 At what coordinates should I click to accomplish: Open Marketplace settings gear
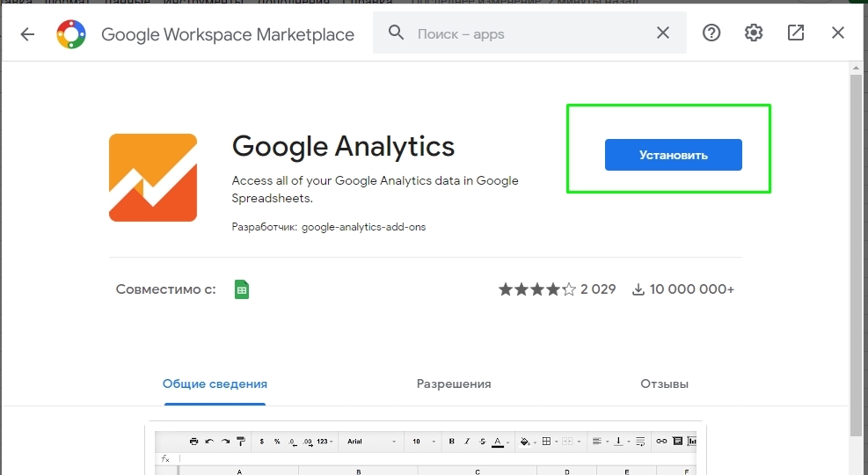coord(754,33)
